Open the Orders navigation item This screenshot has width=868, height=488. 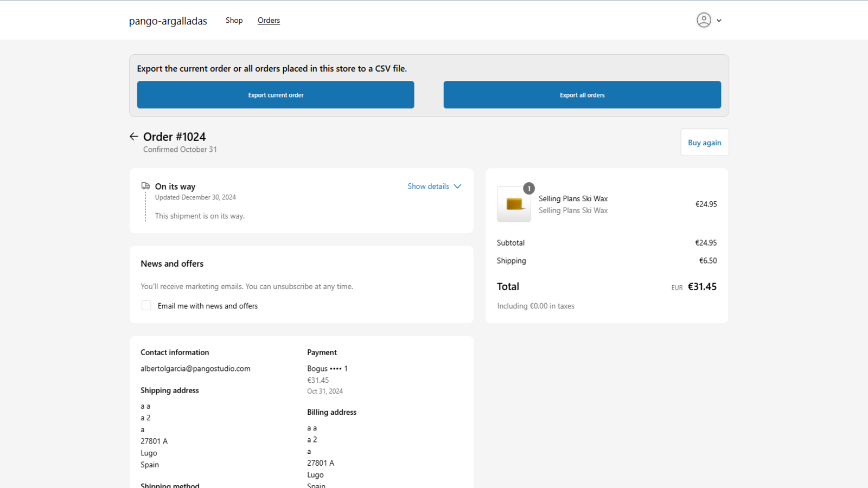(269, 20)
